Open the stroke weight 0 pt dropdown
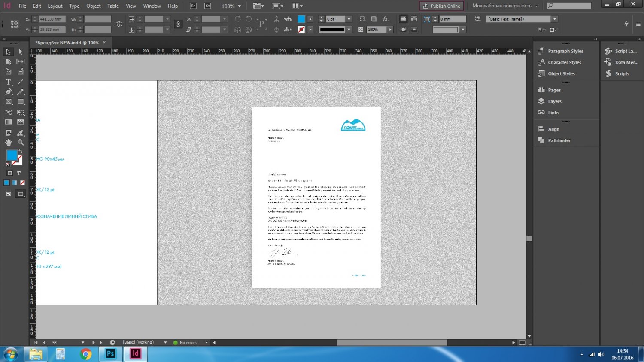Screen dimensions: 644x362 [x=349, y=19]
